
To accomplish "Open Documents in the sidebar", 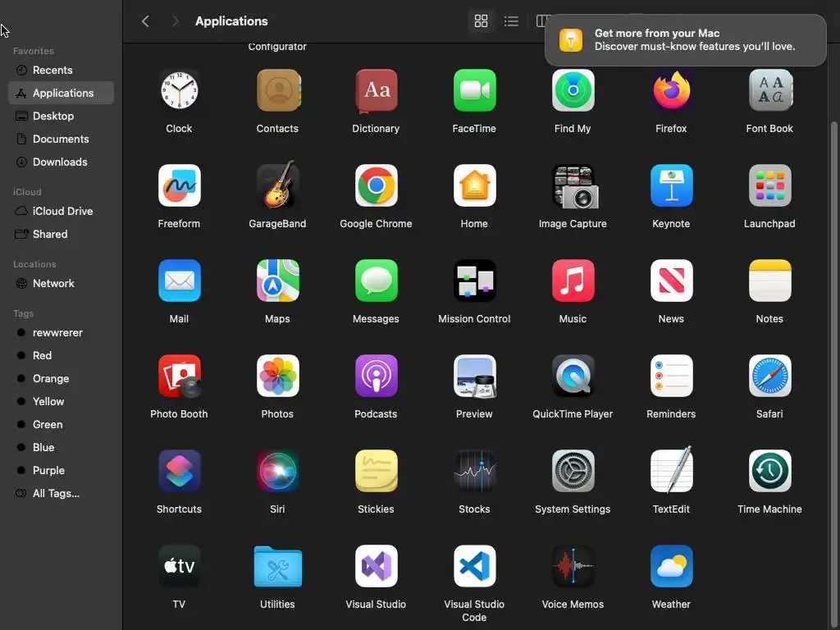I will coord(61,139).
